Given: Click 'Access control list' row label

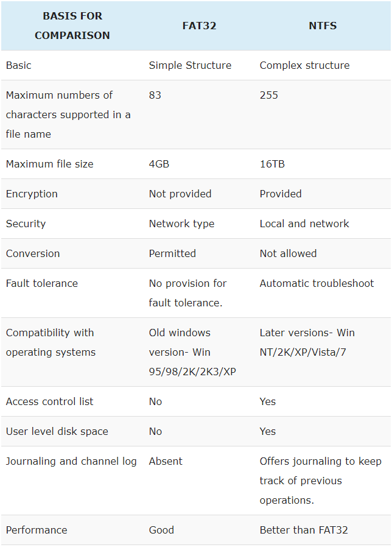Looking at the screenshot, I should click(x=49, y=401).
